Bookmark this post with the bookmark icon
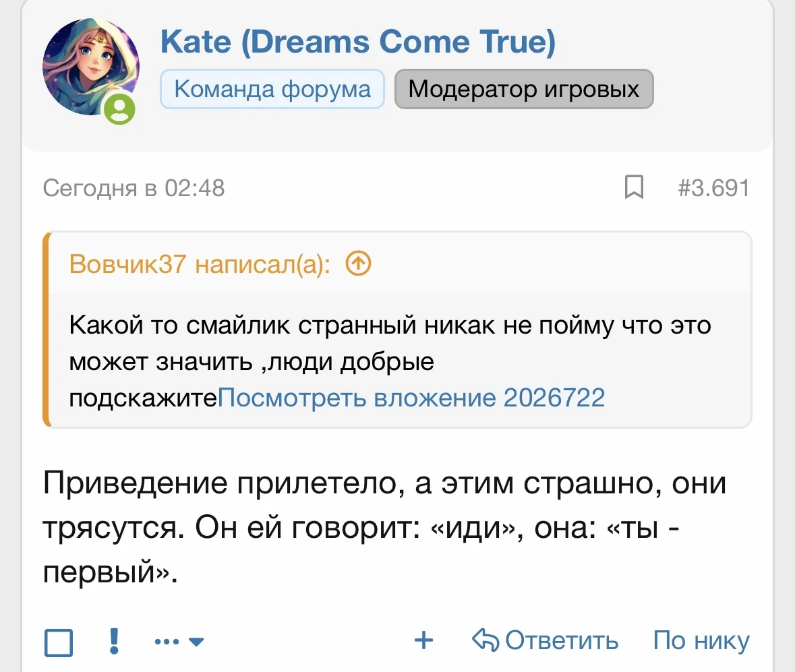Viewport: 795px width, 672px height. pyautogui.click(x=634, y=188)
